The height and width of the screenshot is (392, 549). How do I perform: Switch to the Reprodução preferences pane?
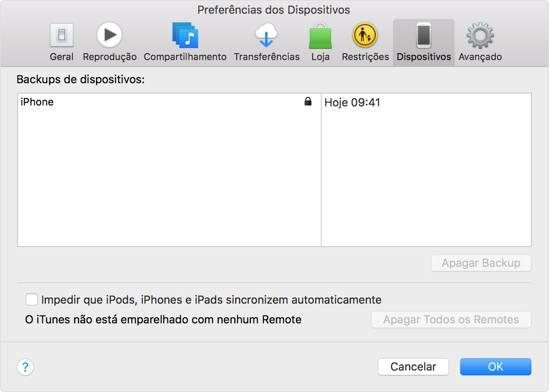(x=109, y=42)
